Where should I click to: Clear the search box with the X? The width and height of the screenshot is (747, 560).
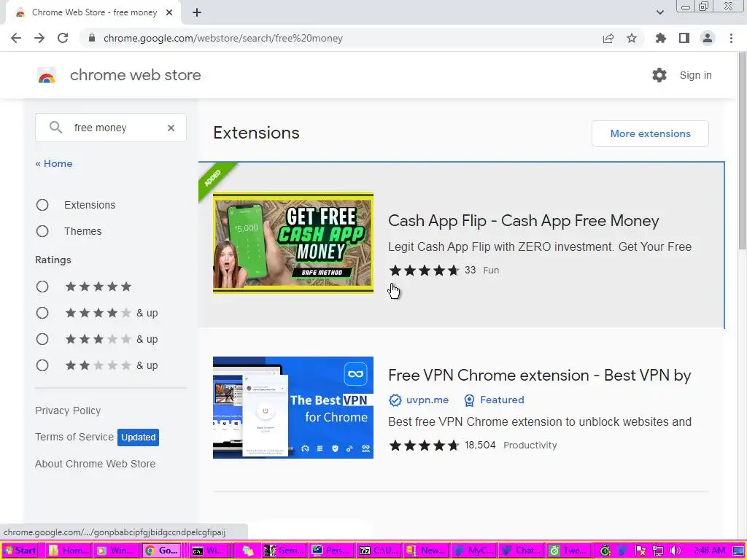coord(171,128)
